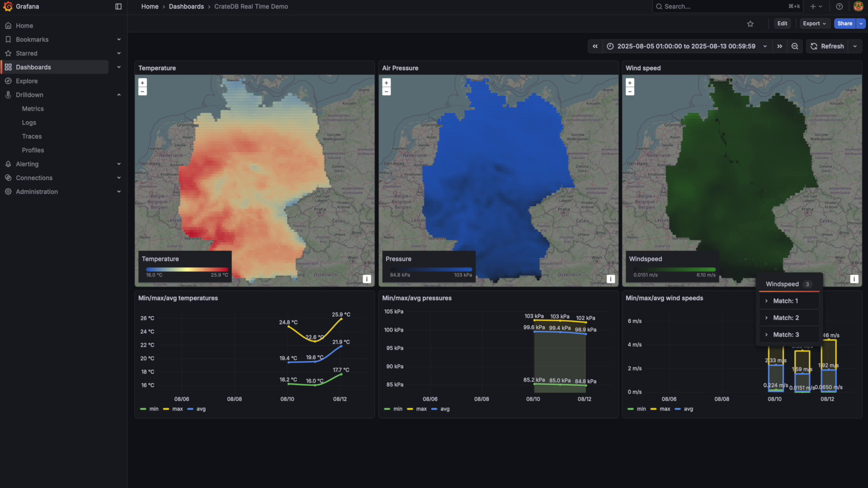This screenshot has height=488, width=868.
Task: Open Logs under Drilldown
Action: pyautogui.click(x=29, y=122)
